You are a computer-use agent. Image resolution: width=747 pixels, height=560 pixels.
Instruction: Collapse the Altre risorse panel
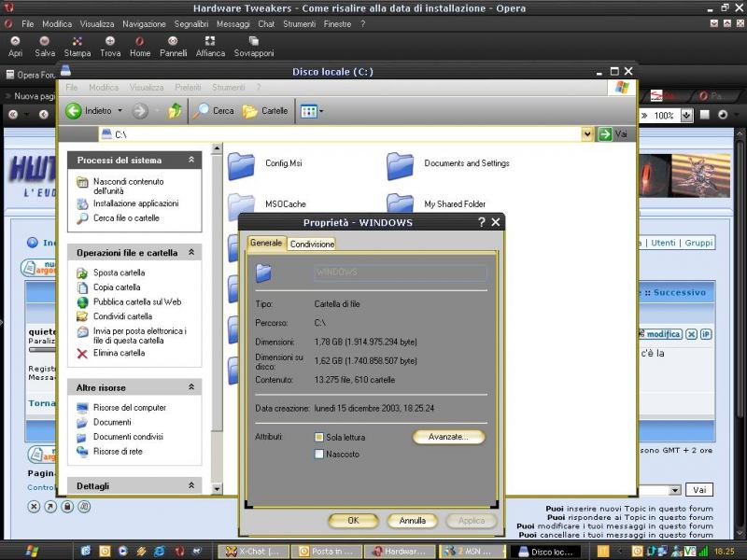(191, 387)
